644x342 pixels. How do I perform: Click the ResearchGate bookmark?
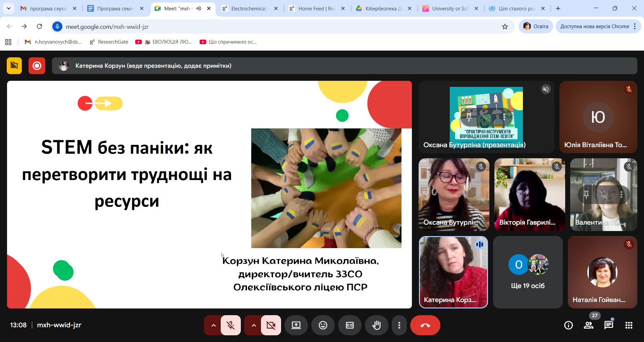pos(109,42)
